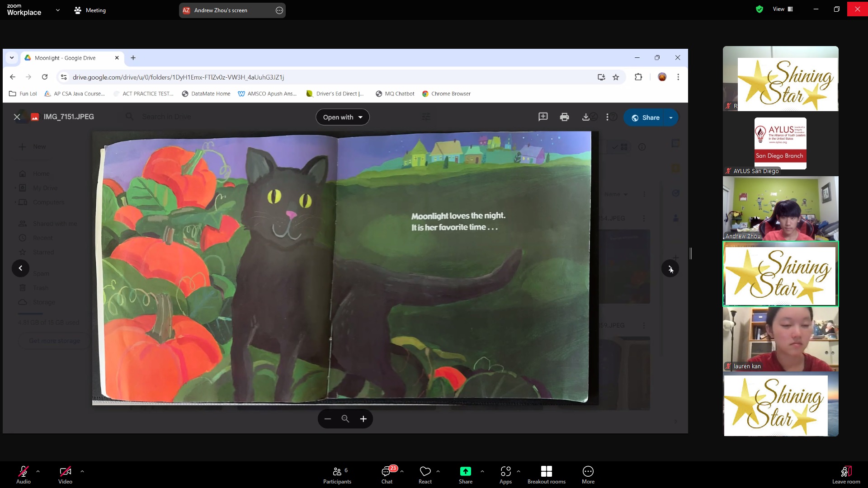
Task: Open the Fun Lol bookmarks folder
Action: pos(23,94)
